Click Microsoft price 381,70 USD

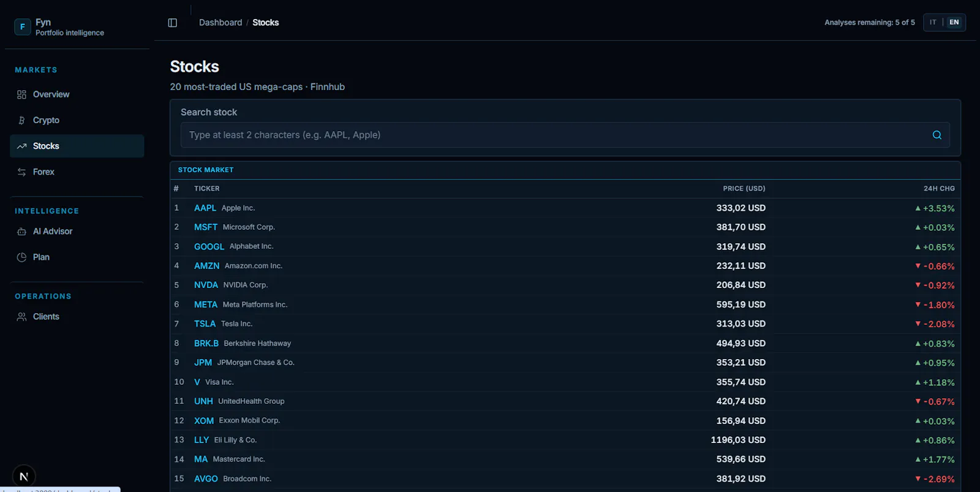coord(741,227)
